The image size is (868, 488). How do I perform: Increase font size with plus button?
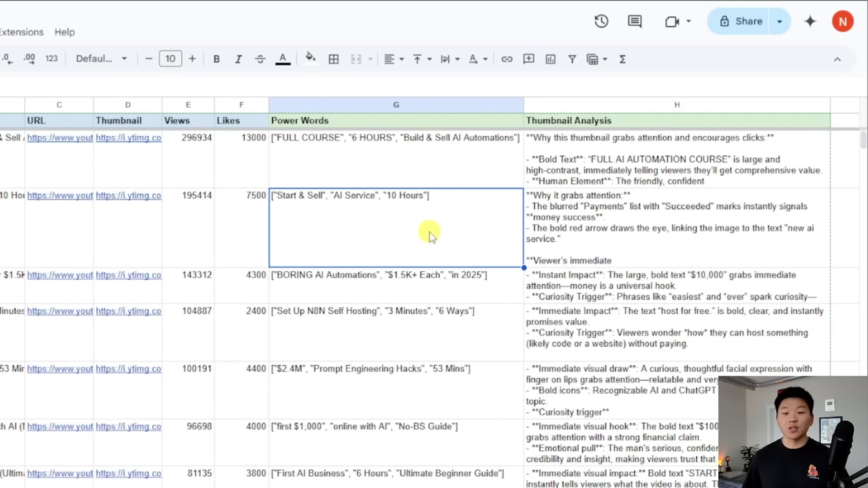click(192, 59)
